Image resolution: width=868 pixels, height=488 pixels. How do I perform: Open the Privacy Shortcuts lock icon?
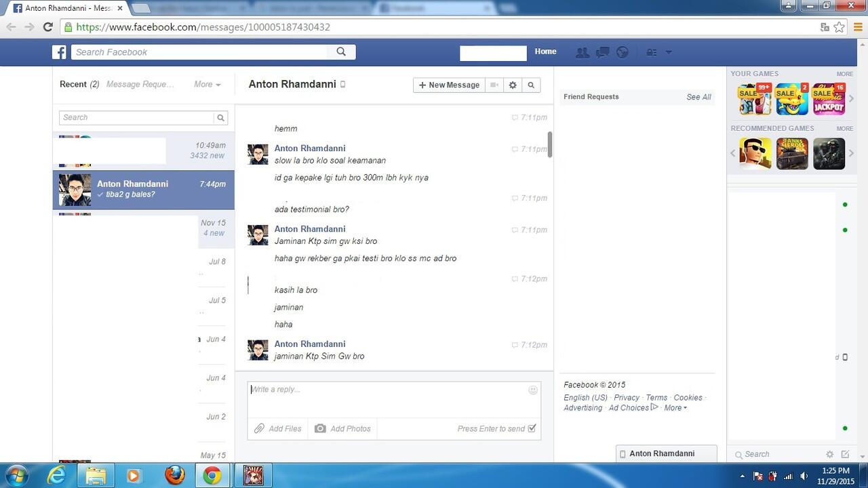(x=651, y=52)
